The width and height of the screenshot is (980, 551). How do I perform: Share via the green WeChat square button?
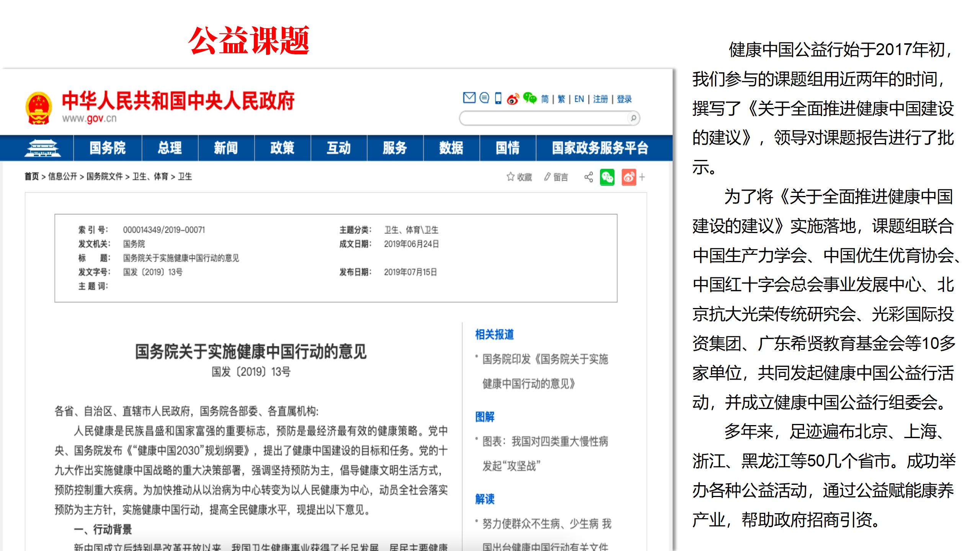click(x=607, y=177)
